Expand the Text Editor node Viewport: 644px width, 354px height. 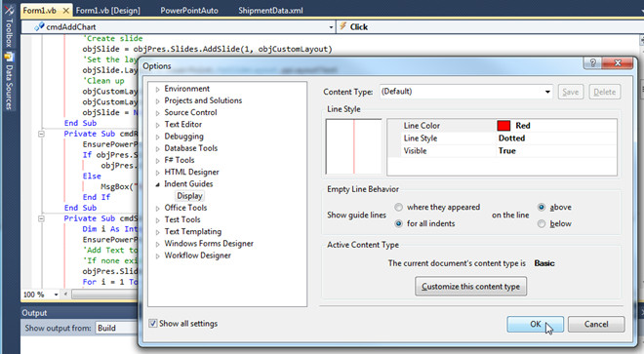pyautogui.click(x=157, y=125)
